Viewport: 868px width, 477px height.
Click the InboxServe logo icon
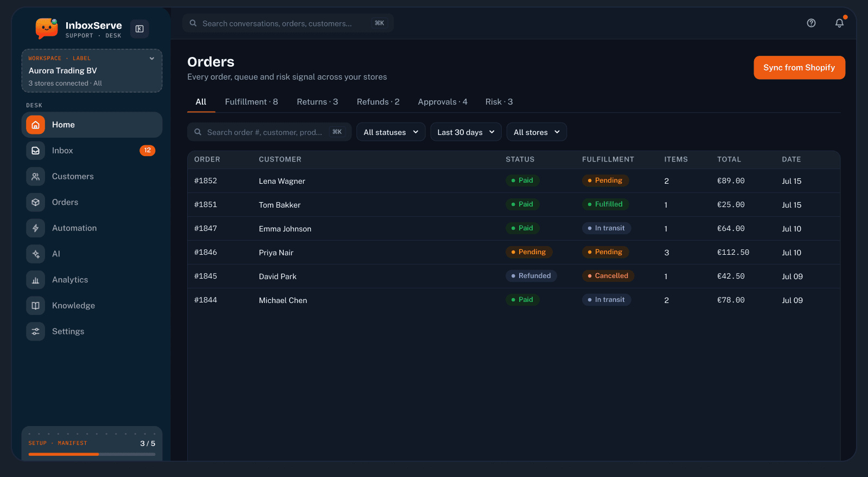coord(47,28)
